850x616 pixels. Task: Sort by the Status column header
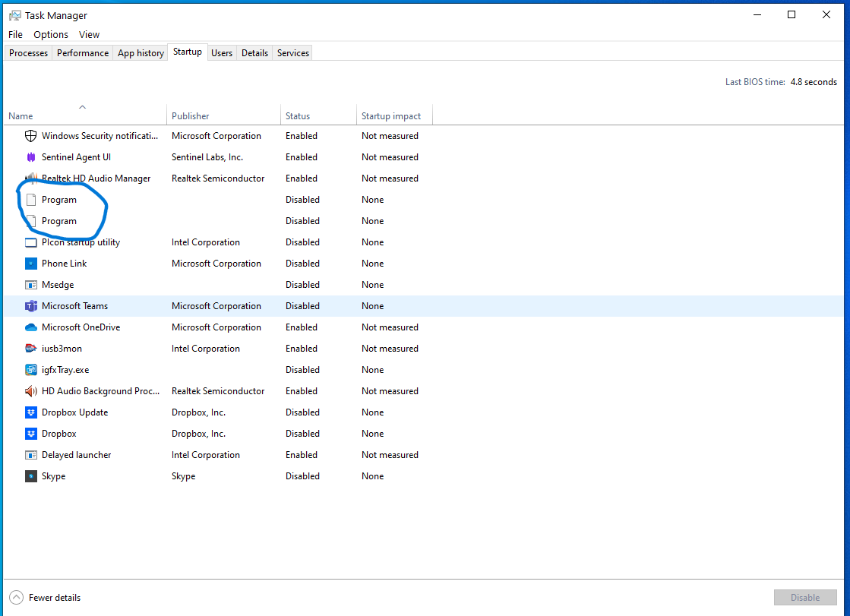tap(318, 116)
